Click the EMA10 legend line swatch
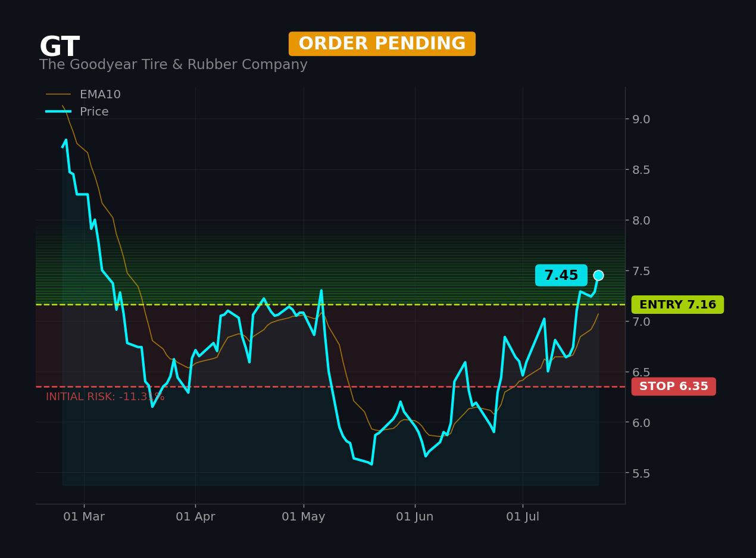The image size is (756, 558). point(58,95)
